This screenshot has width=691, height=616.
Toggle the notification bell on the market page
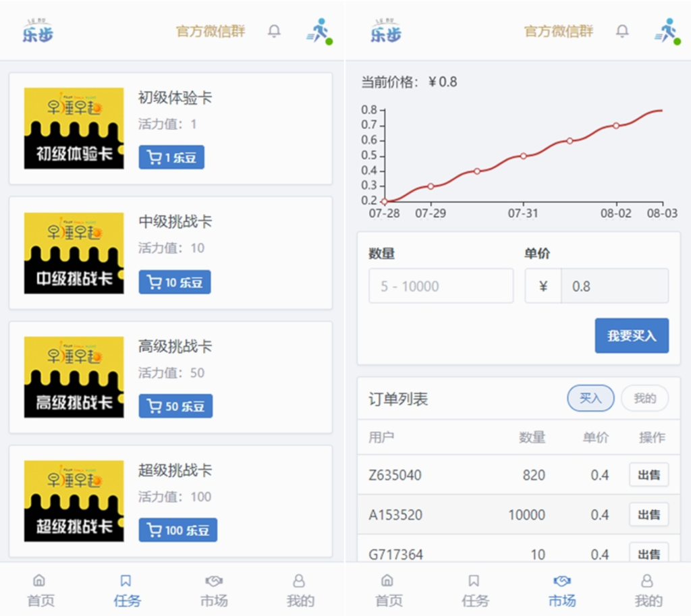[x=622, y=30]
